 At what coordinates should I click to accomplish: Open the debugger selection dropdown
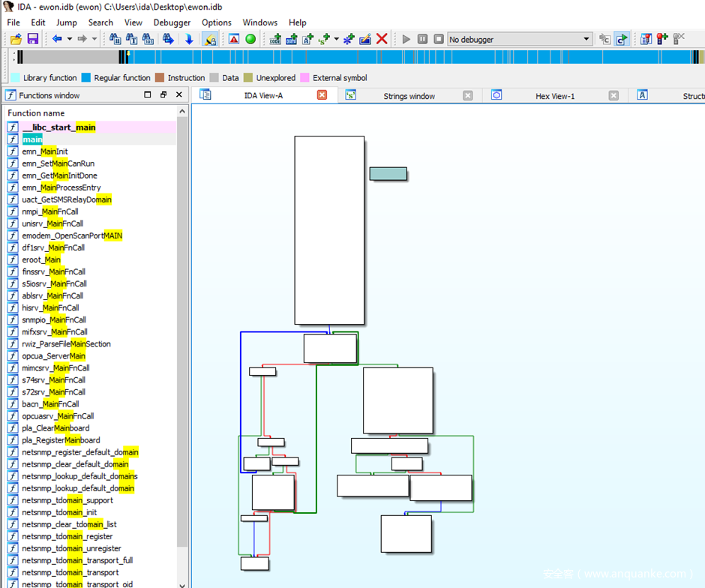coord(586,39)
